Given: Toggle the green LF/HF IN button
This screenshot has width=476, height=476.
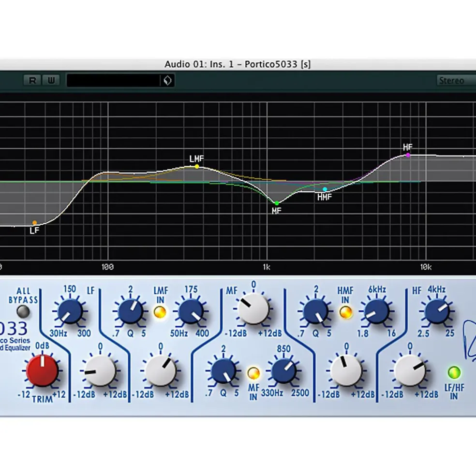Looking at the screenshot, I should (x=454, y=373).
